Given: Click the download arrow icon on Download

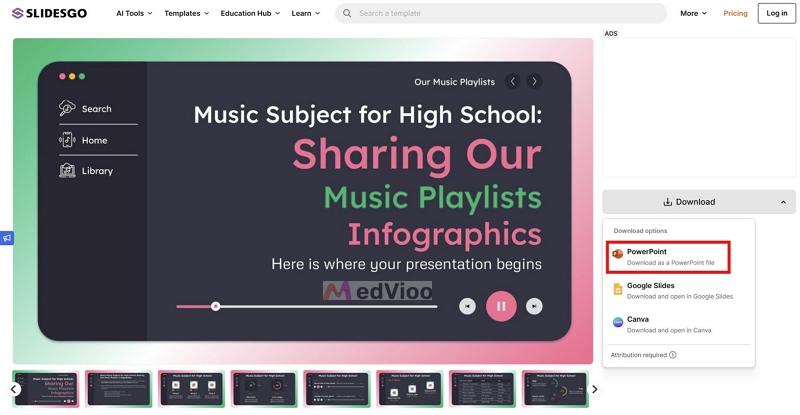Looking at the screenshot, I should [x=667, y=202].
